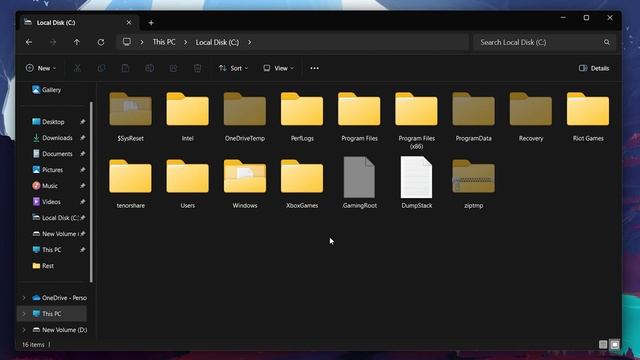Viewport: 640px width, 360px height.
Task: Select the tenorshare folder
Action: [x=131, y=184]
